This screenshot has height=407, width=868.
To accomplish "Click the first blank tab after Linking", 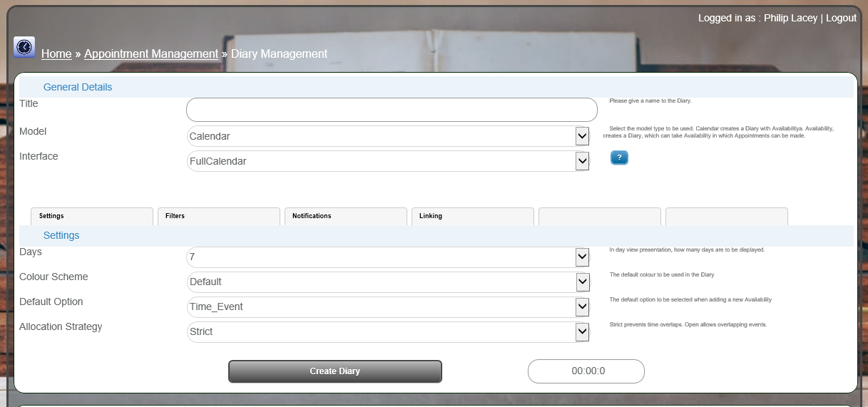I will 600,216.
